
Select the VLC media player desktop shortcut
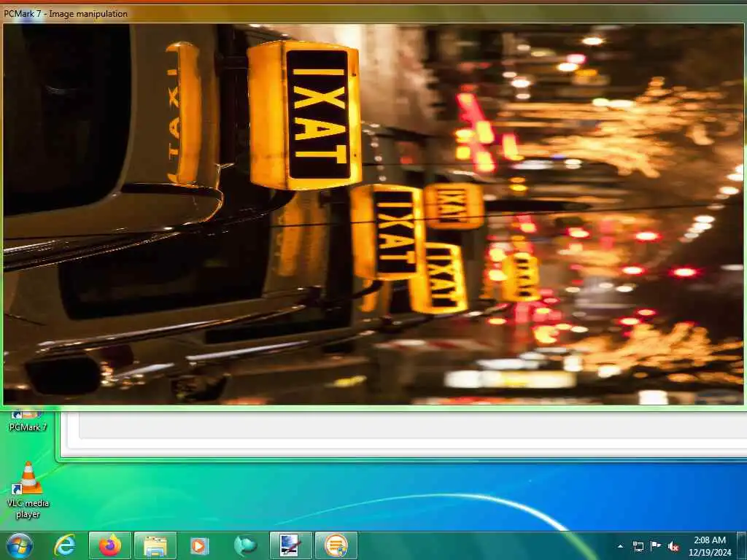point(28,491)
